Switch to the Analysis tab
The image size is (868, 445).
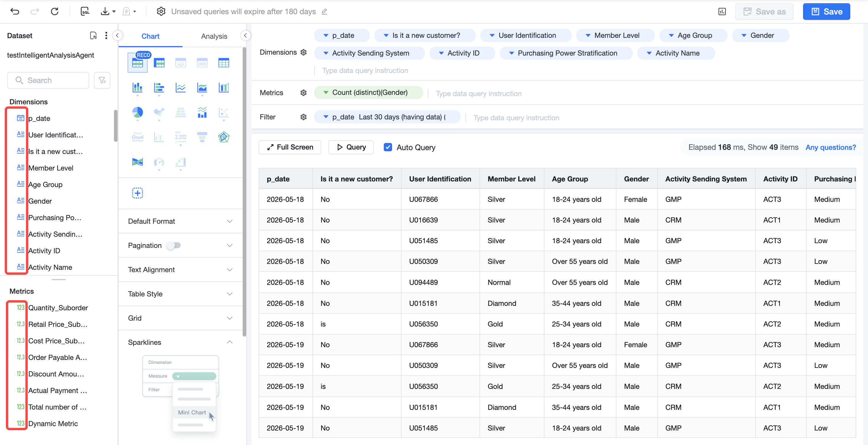point(214,36)
